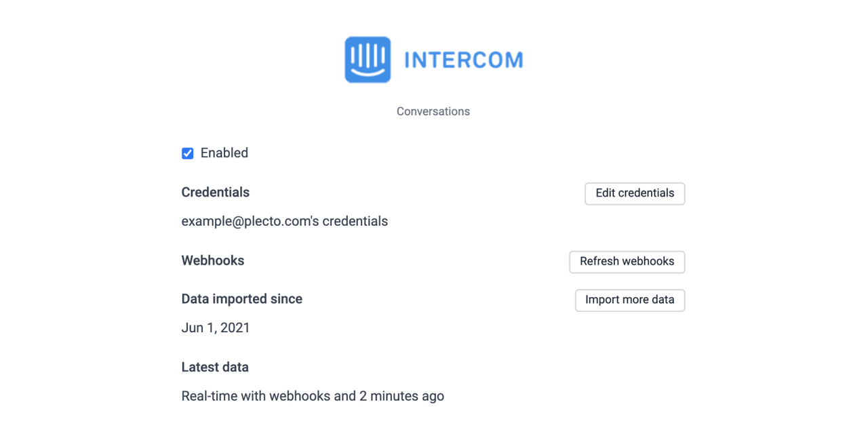This screenshot has height=434, width=868.
Task: Click the vertical bars in the Intercom logo
Action: click(368, 54)
